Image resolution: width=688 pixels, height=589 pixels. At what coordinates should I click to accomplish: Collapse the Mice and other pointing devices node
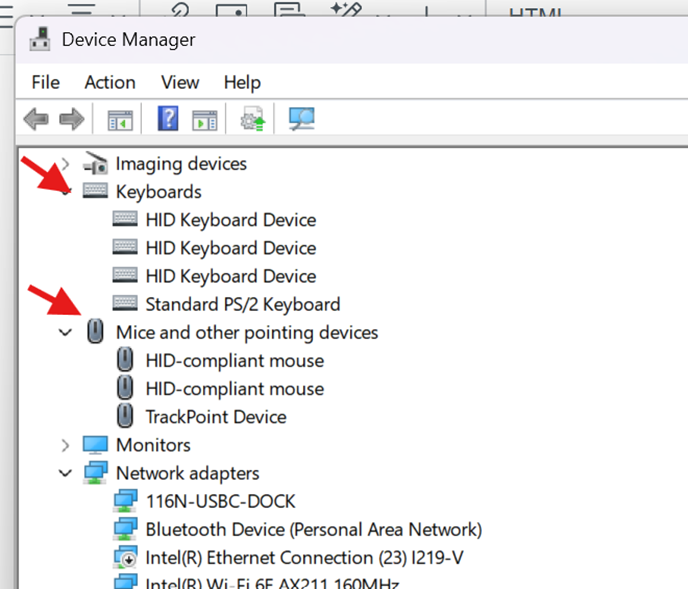(x=66, y=333)
